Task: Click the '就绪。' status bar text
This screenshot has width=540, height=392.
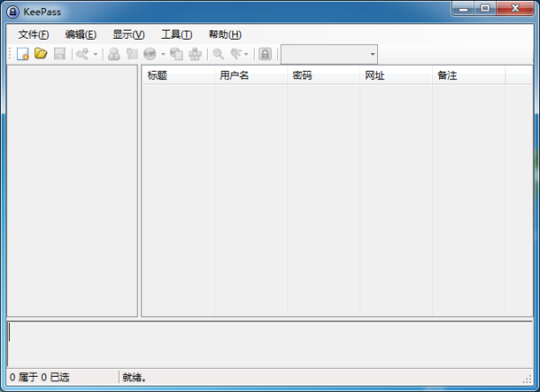Action: pos(134,378)
